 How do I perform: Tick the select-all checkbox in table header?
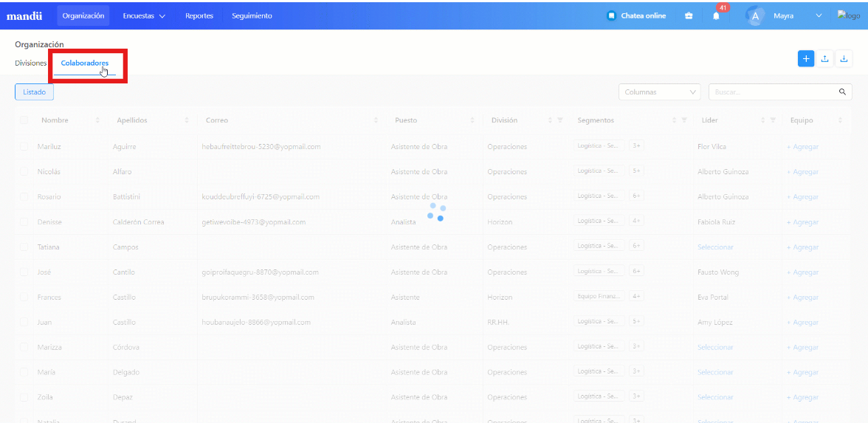(24, 120)
